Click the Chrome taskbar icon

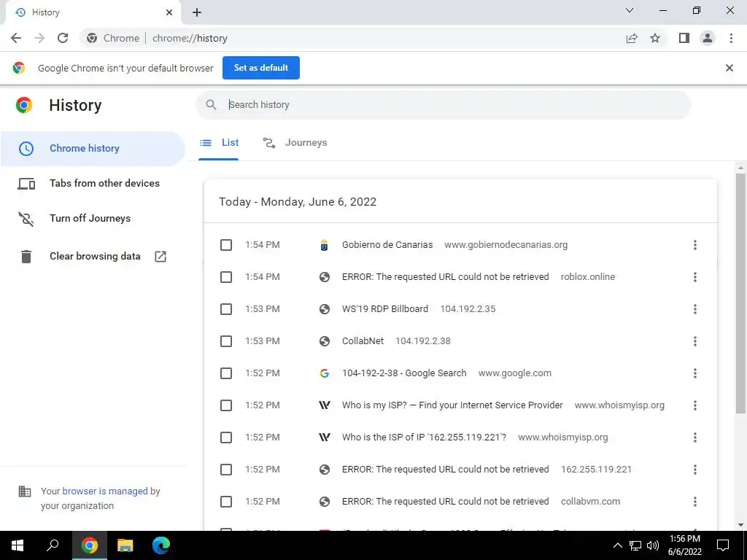coord(89,545)
